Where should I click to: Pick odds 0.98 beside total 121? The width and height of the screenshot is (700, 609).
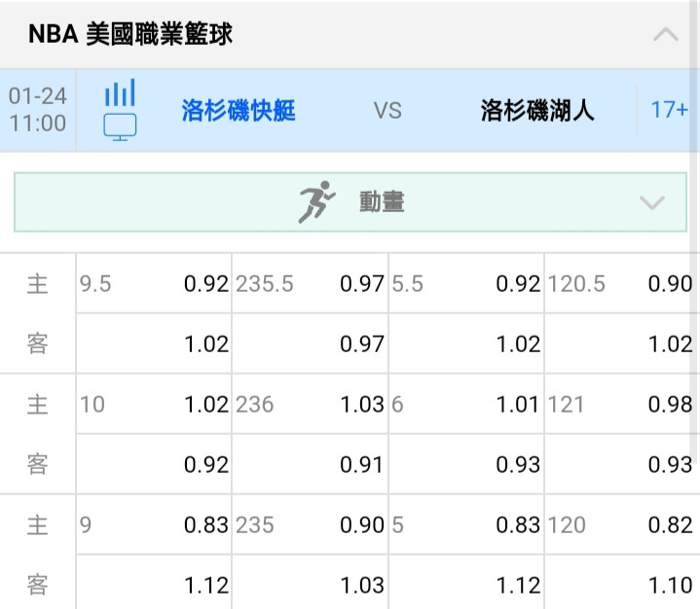click(670, 404)
